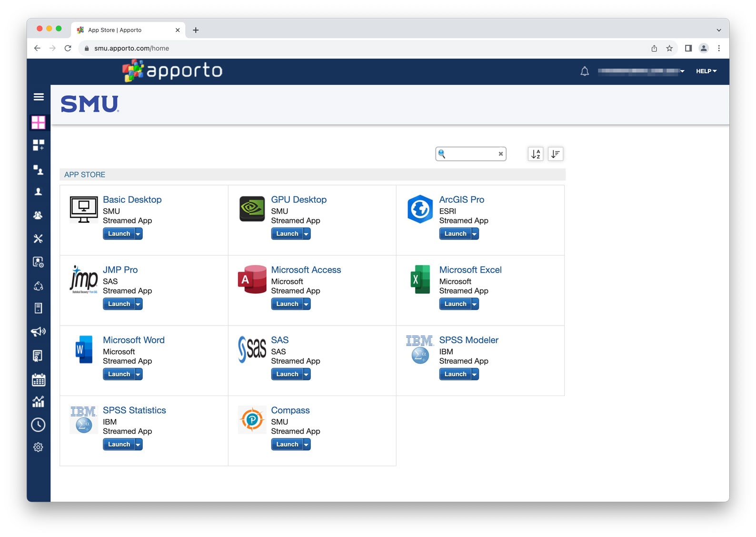The image size is (756, 537).
Task: Launch SPSS Statistics
Action: pyautogui.click(x=119, y=445)
